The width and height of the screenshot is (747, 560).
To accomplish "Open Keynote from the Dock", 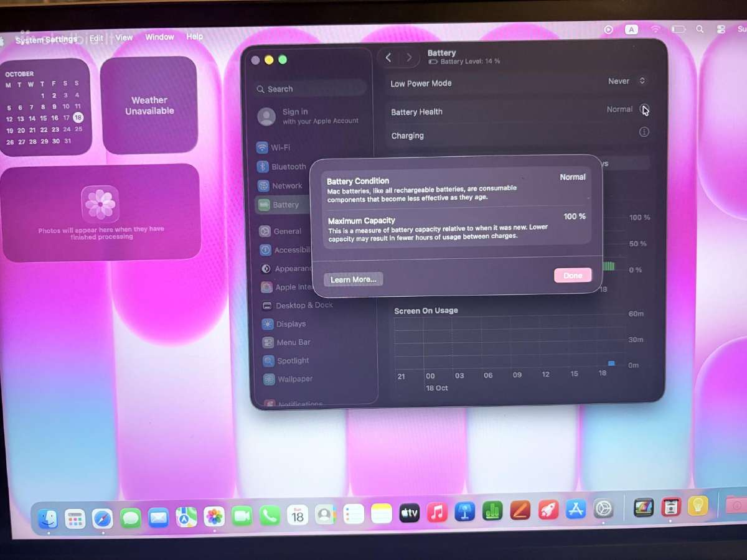I will (x=464, y=512).
